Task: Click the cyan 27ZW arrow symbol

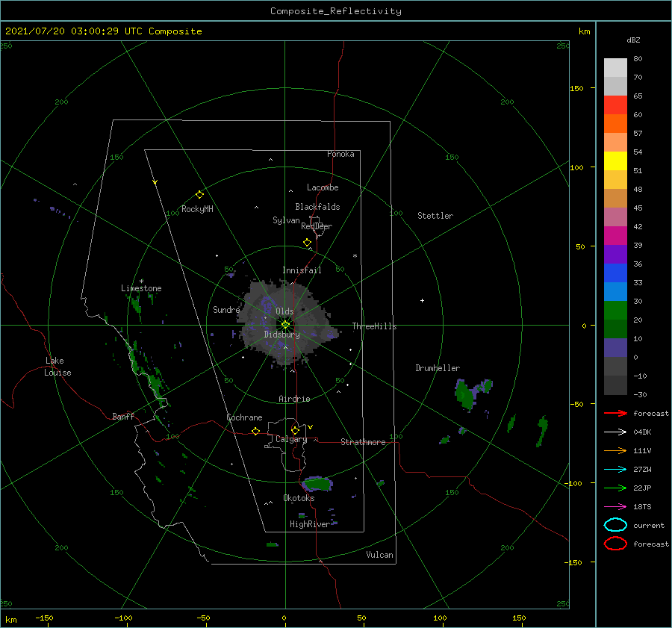Action: point(615,470)
